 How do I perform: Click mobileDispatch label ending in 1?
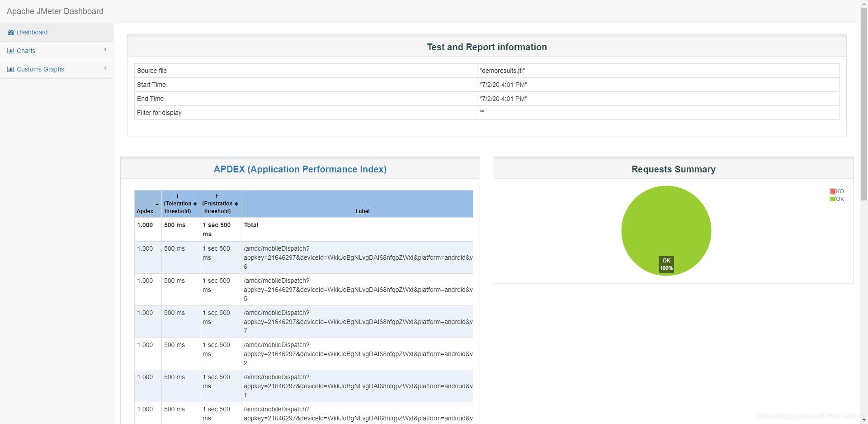click(x=357, y=386)
